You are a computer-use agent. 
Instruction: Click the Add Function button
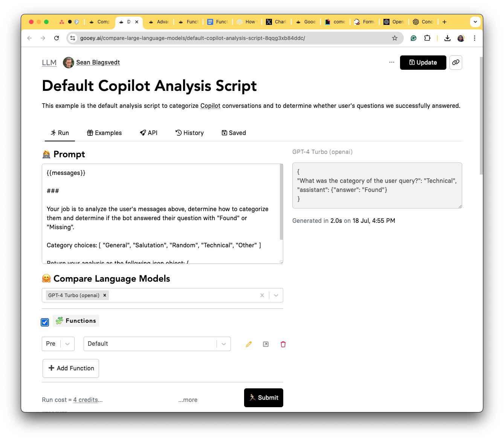tap(71, 368)
